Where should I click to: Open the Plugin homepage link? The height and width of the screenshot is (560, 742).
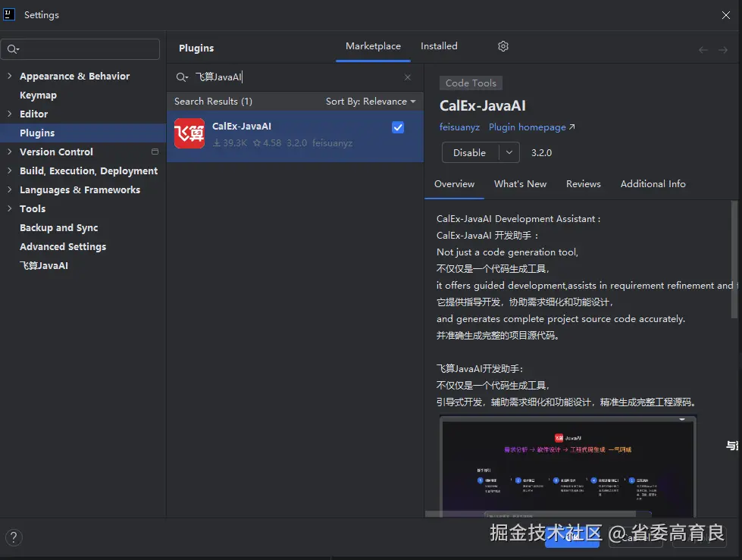coord(531,127)
